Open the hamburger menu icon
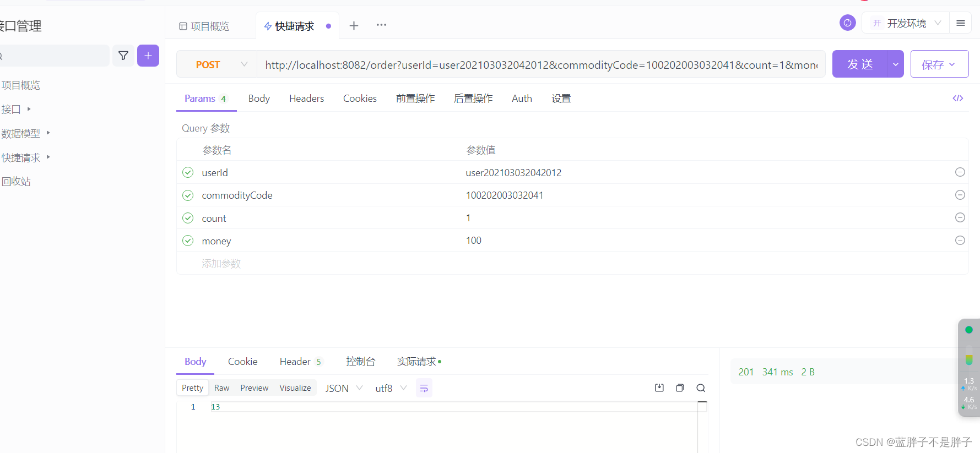Screen dimensions: 980x453 [961, 23]
